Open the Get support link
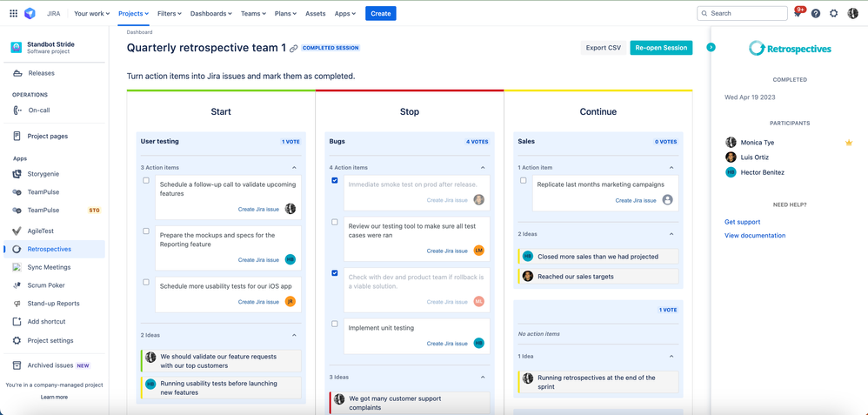The width and height of the screenshot is (868, 415). pos(743,222)
